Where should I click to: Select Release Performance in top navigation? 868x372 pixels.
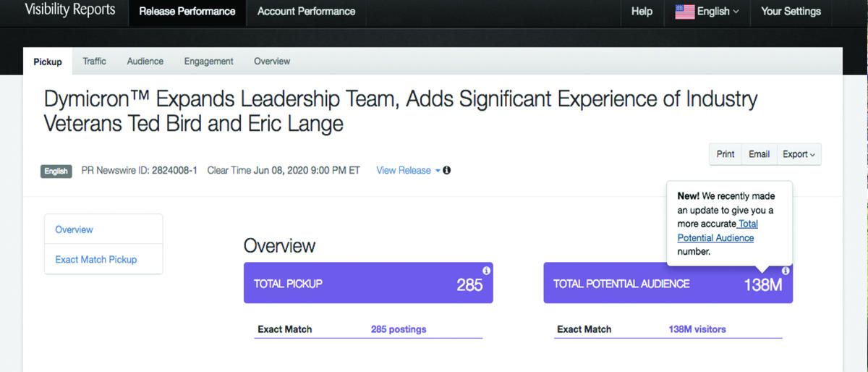click(187, 12)
